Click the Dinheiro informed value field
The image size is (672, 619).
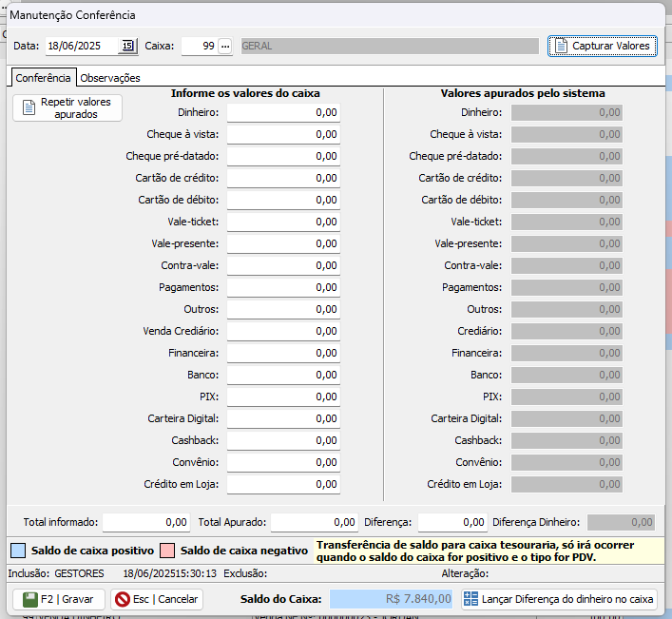(x=283, y=112)
